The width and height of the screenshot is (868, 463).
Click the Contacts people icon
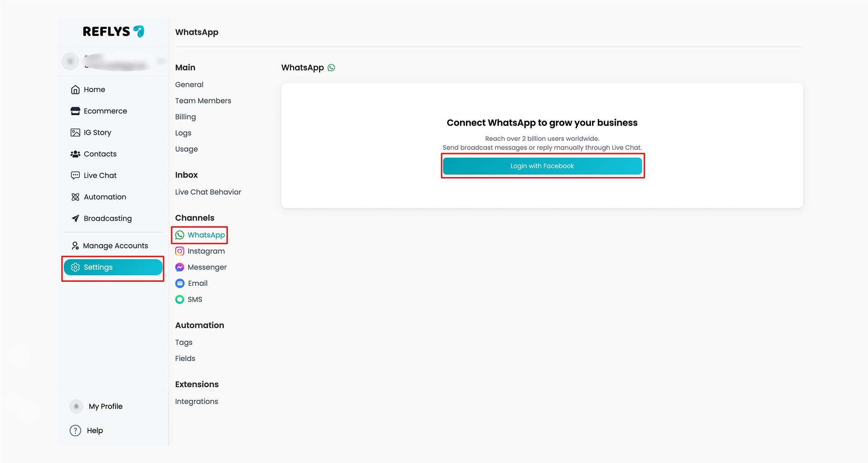[75, 154]
